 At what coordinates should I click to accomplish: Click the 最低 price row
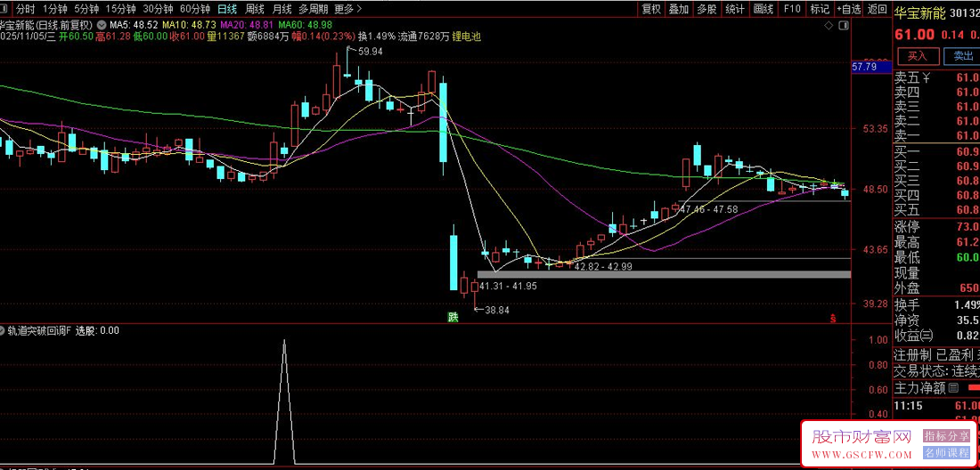click(936, 258)
